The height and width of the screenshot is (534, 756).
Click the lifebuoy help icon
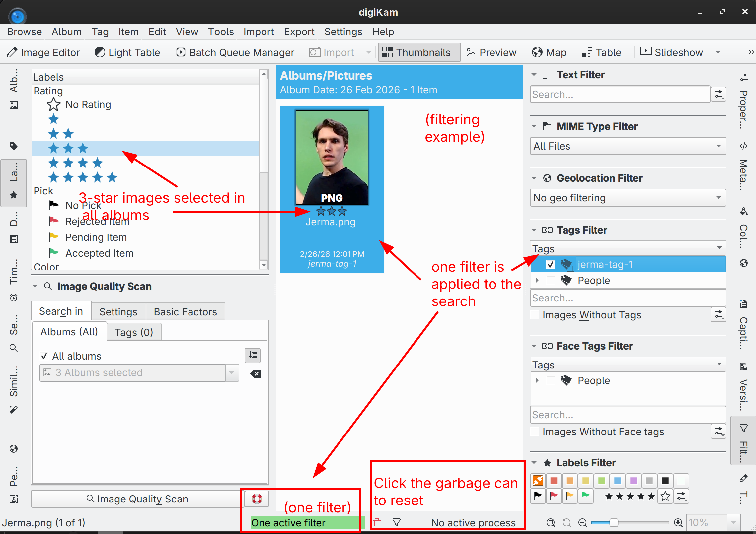pos(257,499)
